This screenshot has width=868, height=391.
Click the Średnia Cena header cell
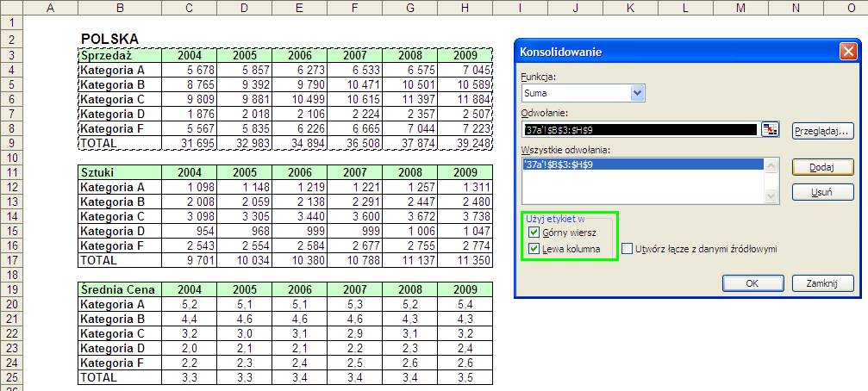(120, 289)
